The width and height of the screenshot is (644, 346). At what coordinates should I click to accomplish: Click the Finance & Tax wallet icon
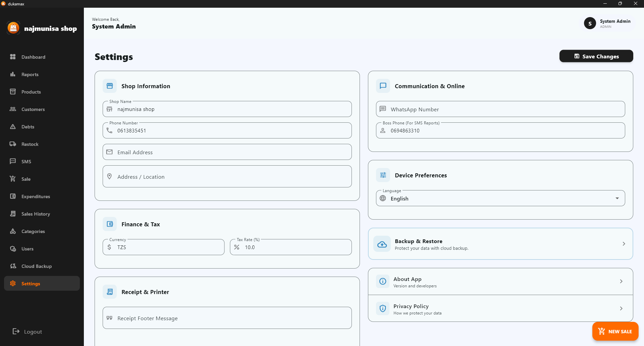[110, 224]
